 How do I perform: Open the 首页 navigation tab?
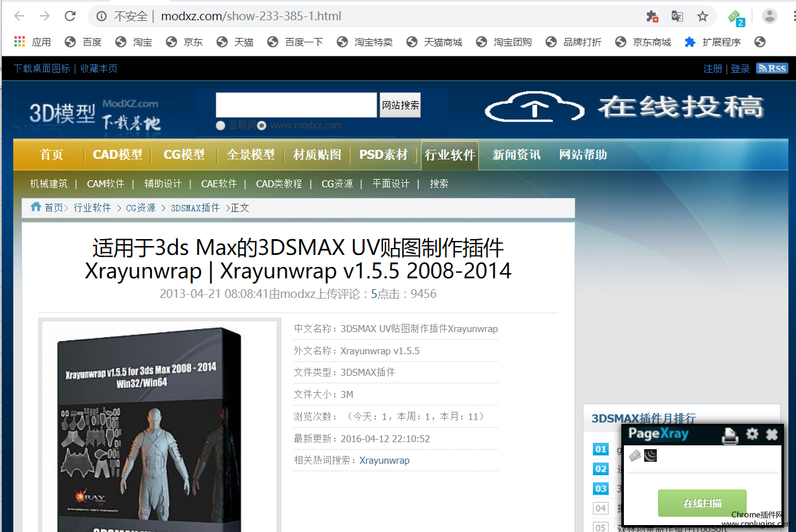coord(51,155)
